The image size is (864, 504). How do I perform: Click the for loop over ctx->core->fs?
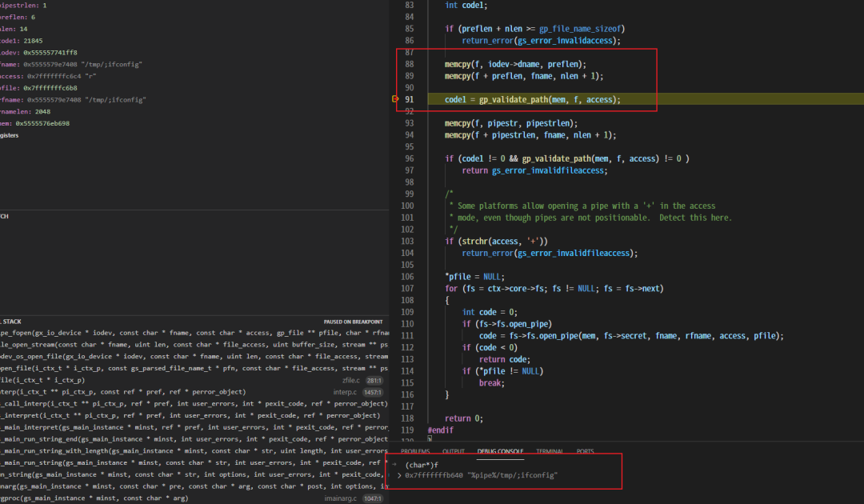(x=554, y=289)
